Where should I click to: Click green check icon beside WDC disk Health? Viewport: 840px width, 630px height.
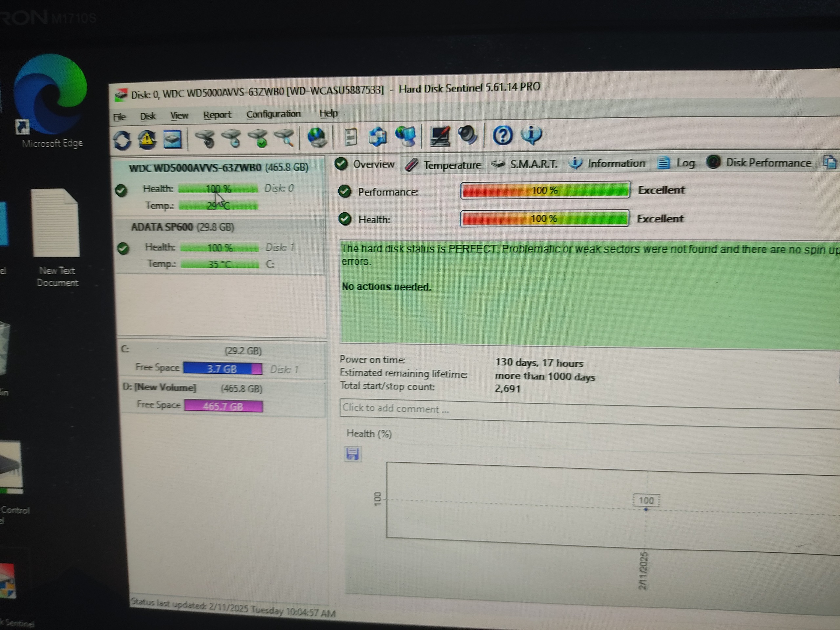click(x=121, y=190)
